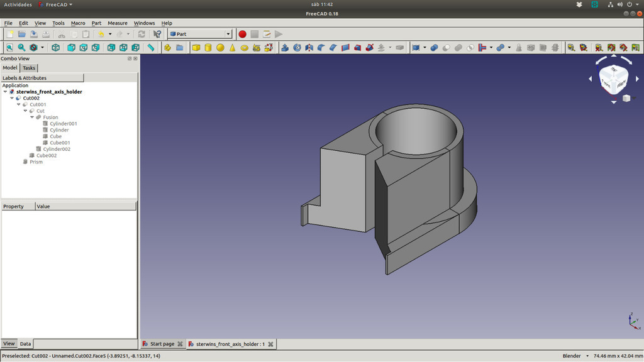
Task: Switch to the right view
Action: coord(96,48)
